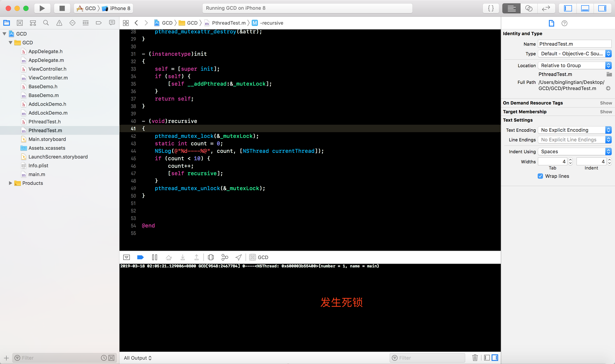The image size is (615, 364).
Task: Show the console pane toggle
Action: 495,358
